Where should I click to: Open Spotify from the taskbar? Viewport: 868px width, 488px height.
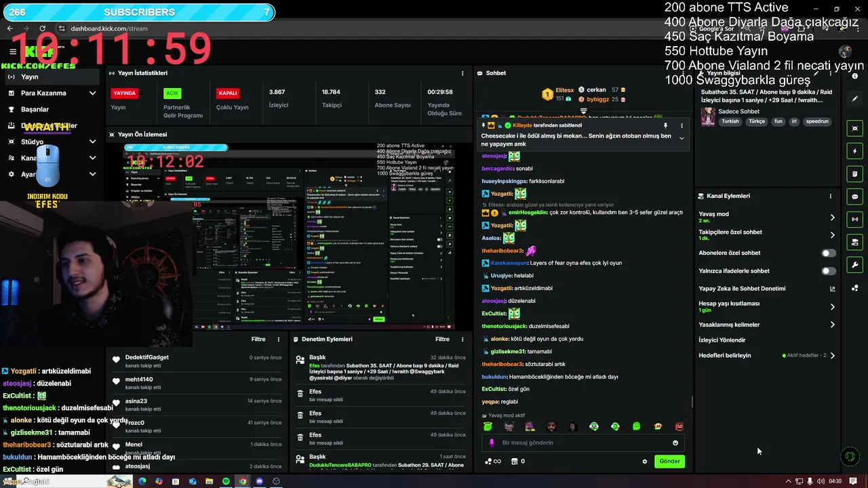click(226, 481)
